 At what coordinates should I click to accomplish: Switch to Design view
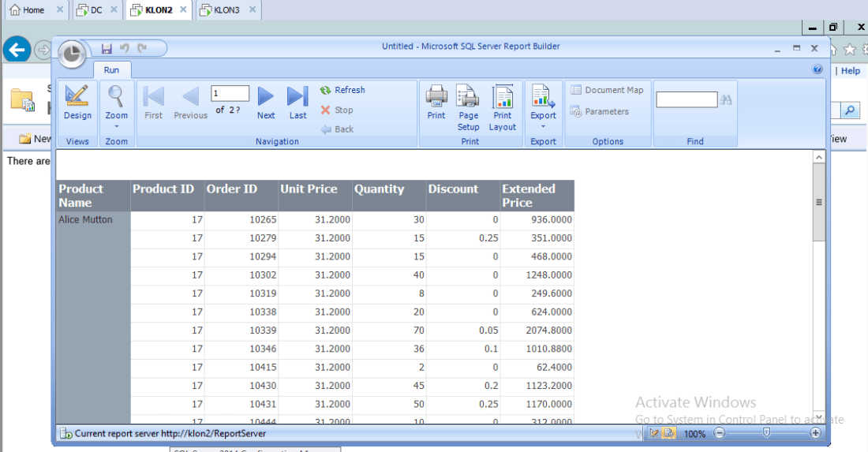(x=77, y=103)
